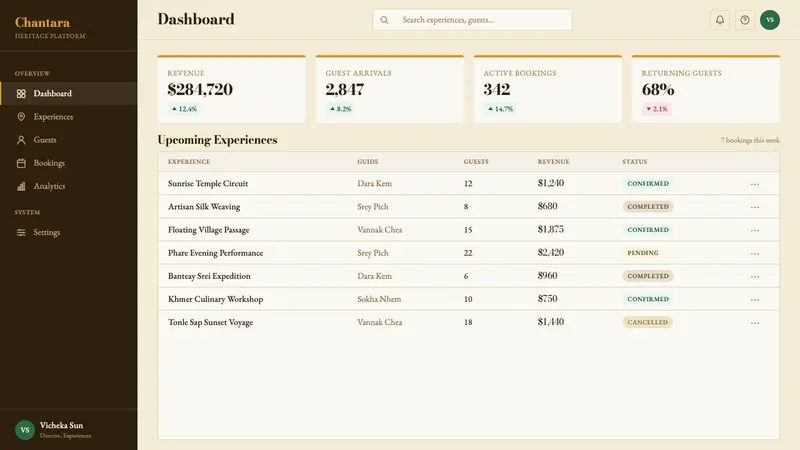The width and height of the screenshot is (800, 450).
Task: Click the $1,875 revenue value
Action: click(551, 230)
